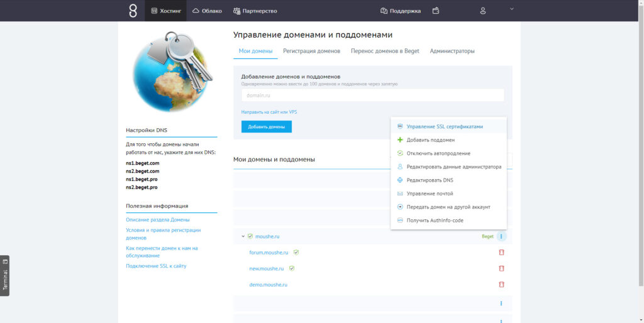644x323 pixels.
Task: Click the transfer domain icon in menu
Action: click(400, 207)
